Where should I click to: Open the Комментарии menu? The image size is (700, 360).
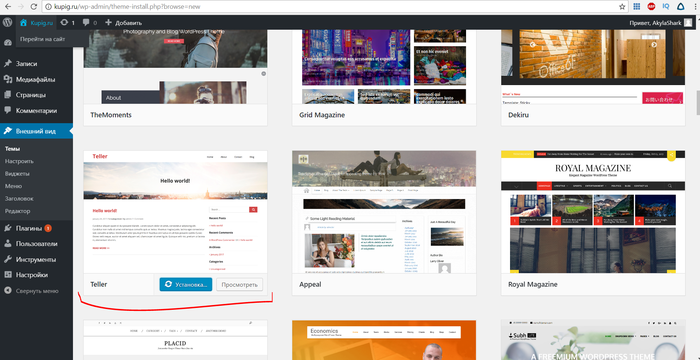[x=36, y=111]
